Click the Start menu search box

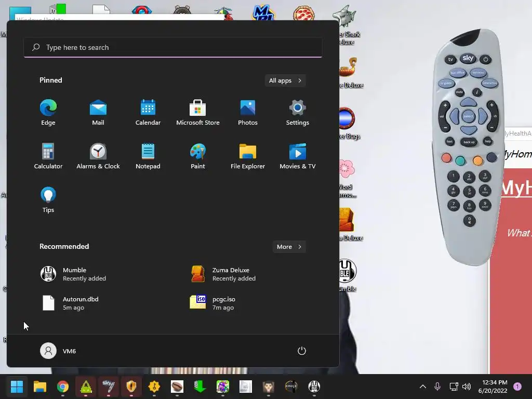pos(173,47)
